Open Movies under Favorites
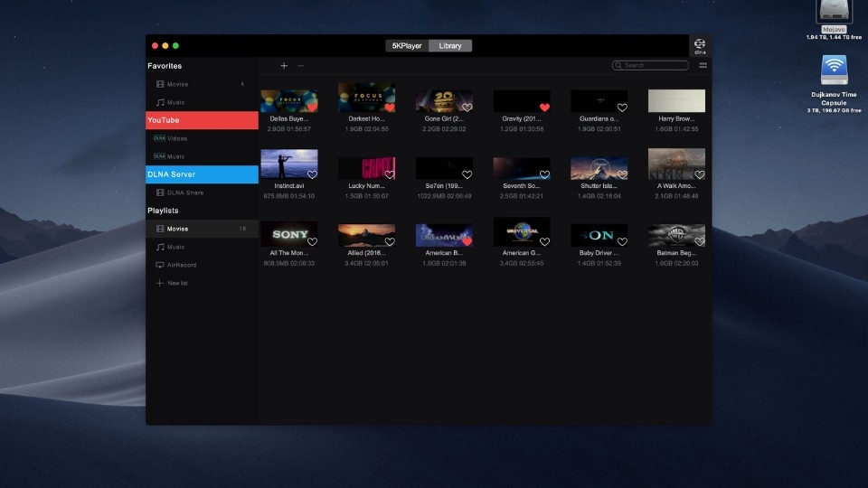Image resolution: width=868 pixels, height=488 pixels. pos(202,84)
